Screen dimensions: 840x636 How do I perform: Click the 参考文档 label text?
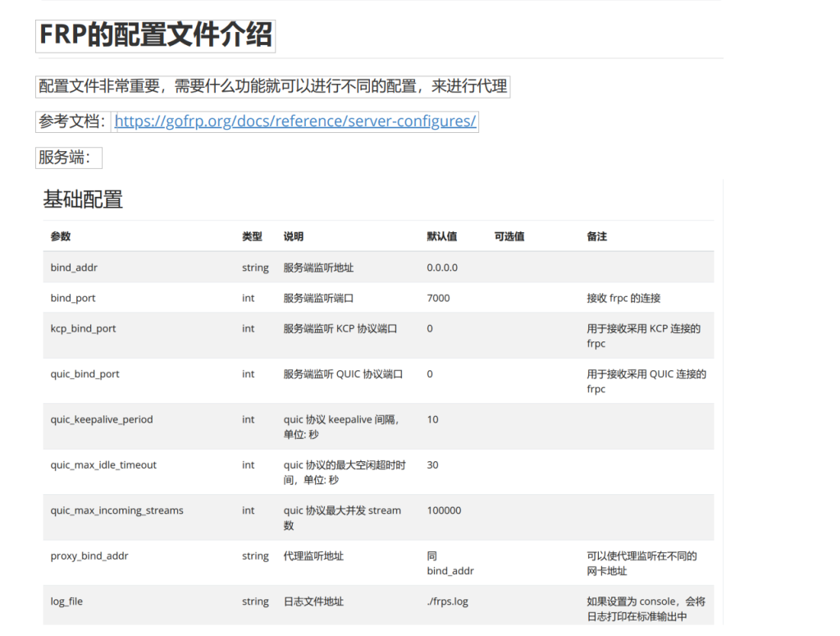[72, 121]
